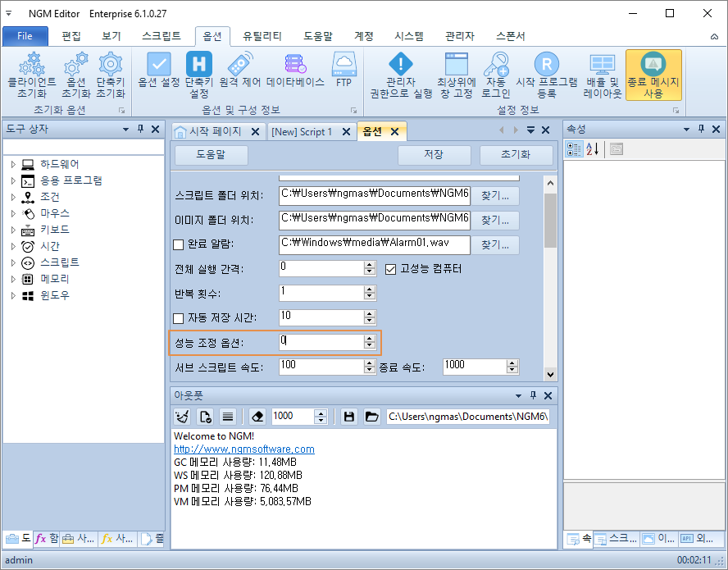This screenshot has height=570, width=728.
Task: Switch to the [New] Script 1 tab
Action: (302, 131)
